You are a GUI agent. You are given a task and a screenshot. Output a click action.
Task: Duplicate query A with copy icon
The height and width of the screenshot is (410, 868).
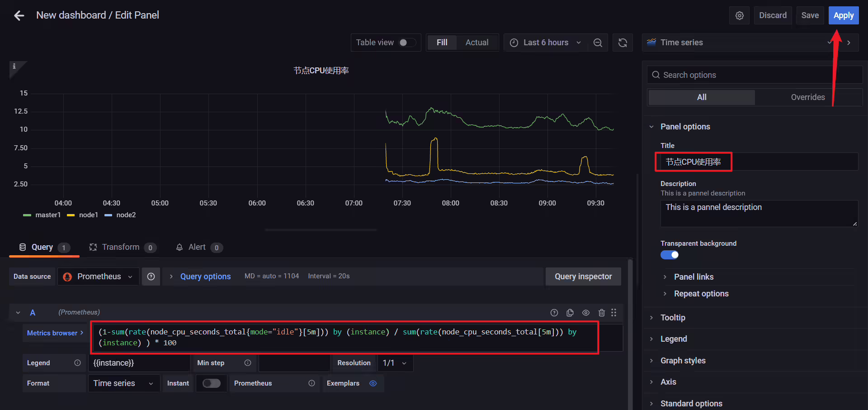tap(570, 313)
